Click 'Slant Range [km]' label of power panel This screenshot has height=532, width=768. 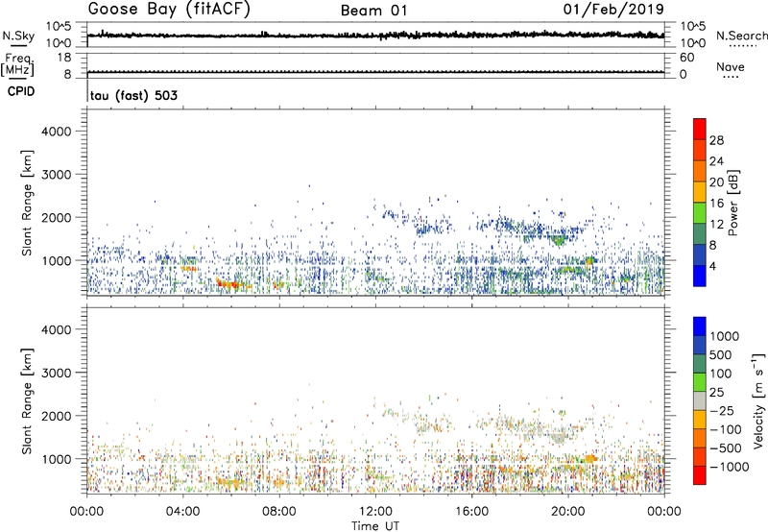click(27, 203)
